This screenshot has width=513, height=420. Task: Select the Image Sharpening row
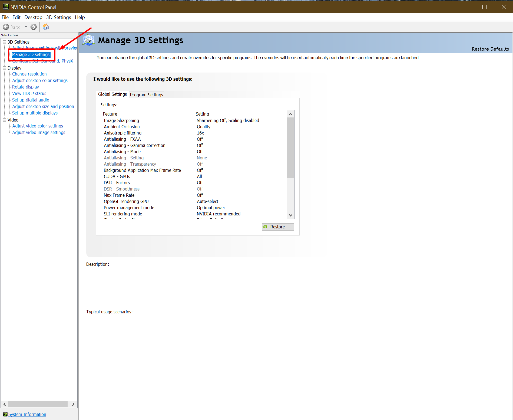pyautogui.click(x=194, y=120)
